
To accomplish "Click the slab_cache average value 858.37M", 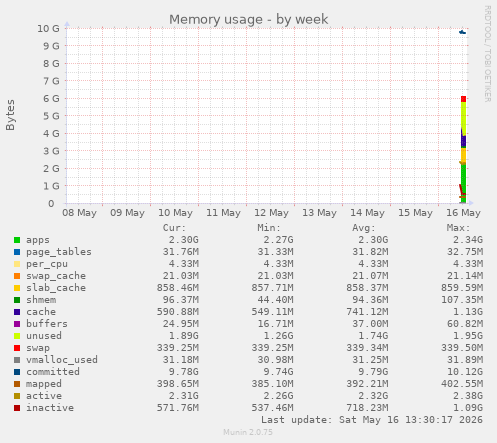I will [x=367, y=288].
